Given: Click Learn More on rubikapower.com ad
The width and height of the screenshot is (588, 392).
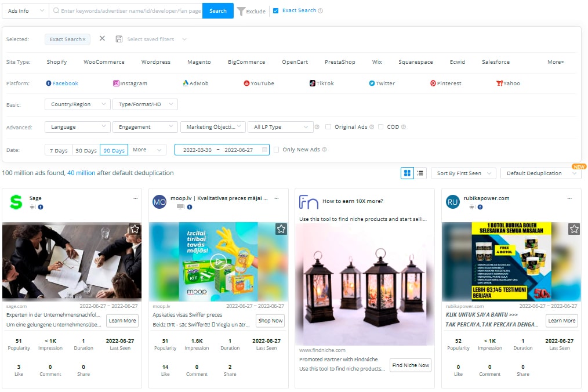Looking at the screenshot, I should [x=562, y=321].
